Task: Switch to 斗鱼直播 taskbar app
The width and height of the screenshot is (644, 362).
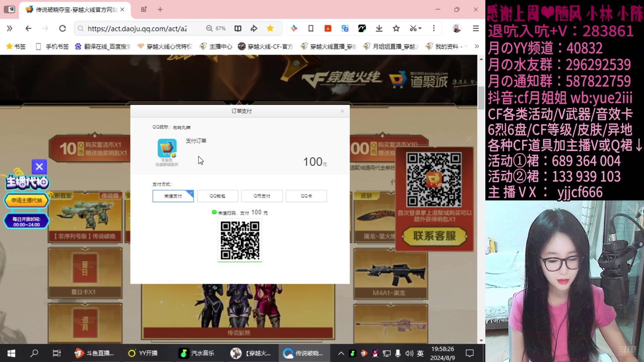Action: click(95, 353)
